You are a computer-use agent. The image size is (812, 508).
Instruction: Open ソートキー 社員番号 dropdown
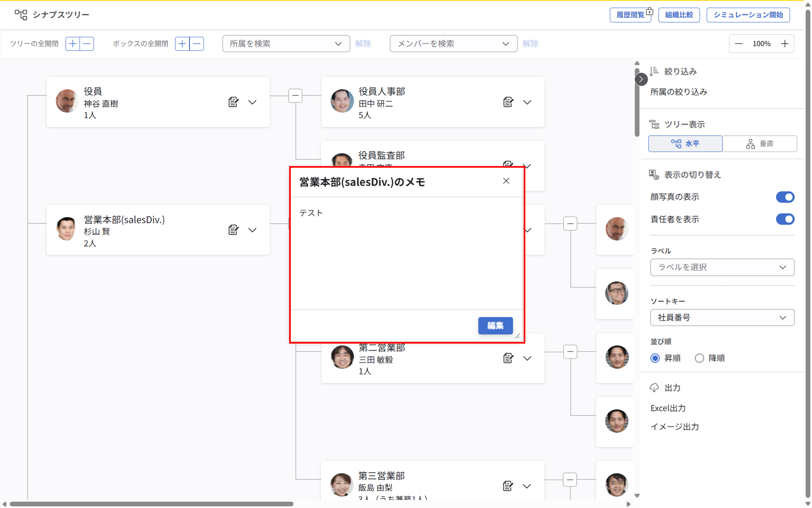pyautogui.click(x=722, y=318)
